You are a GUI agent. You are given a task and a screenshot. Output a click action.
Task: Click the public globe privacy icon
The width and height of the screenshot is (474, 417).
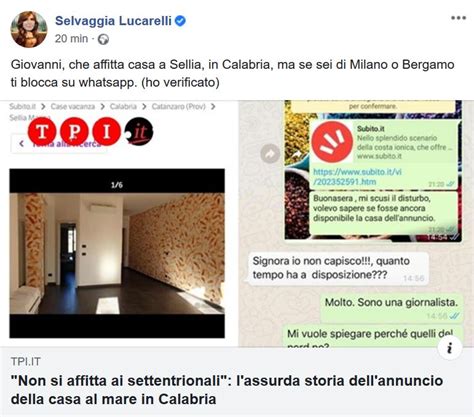coord(103,39)
